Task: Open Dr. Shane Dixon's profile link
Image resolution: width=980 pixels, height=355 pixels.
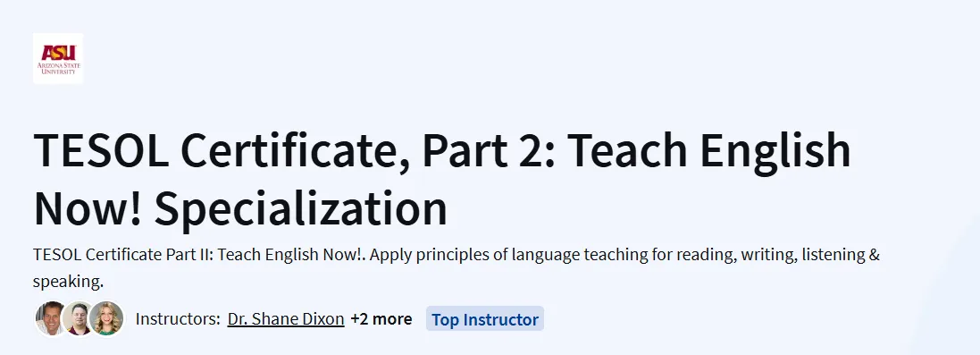Action: 286,318
